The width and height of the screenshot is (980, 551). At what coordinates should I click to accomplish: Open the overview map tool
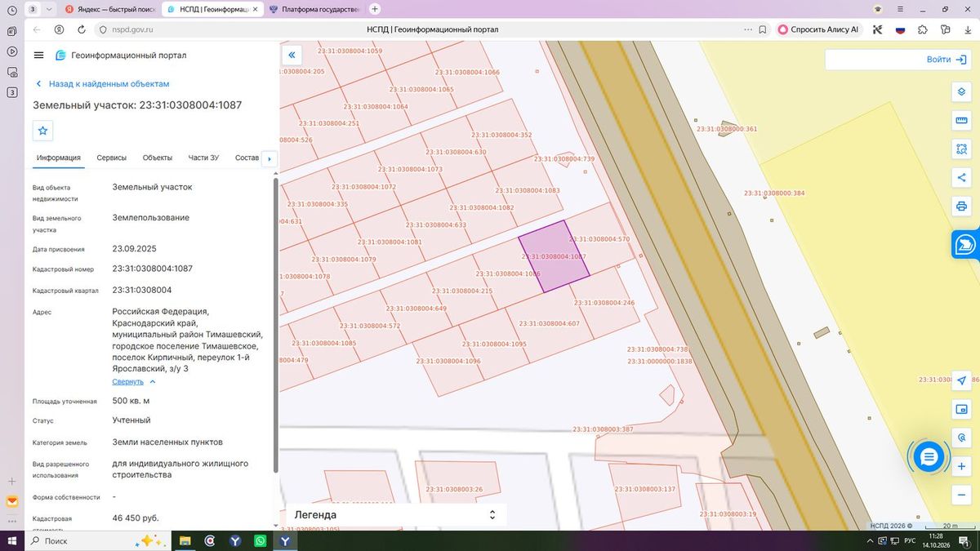click(x=962, y=409)
